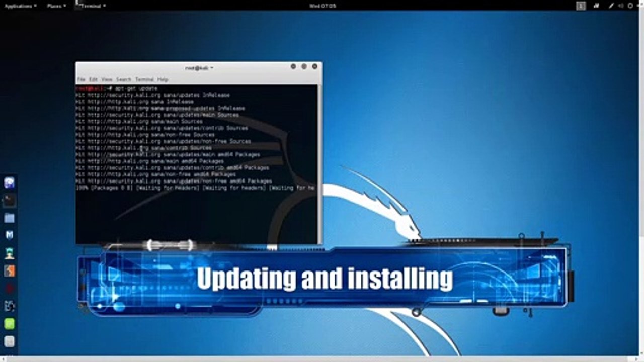Viewport: 644px width, 362px height.
Task: Click the terminal's vertical scrollbar
Action: coord(319,164)
